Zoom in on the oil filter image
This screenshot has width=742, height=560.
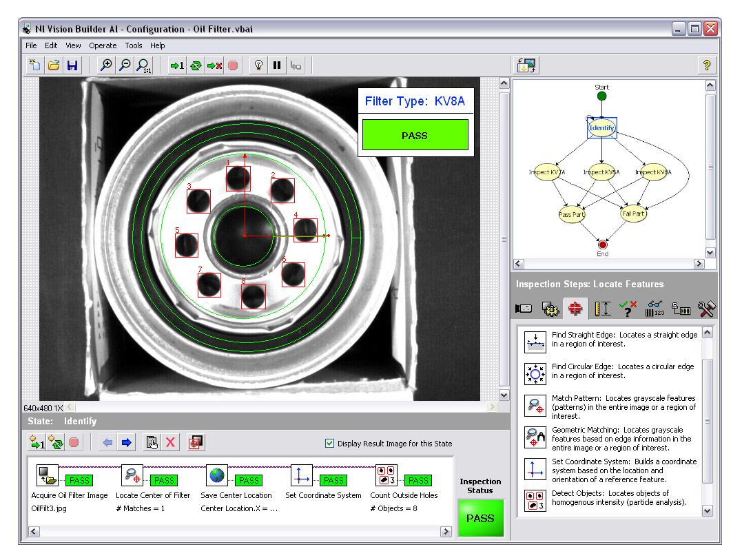point(106,65)
